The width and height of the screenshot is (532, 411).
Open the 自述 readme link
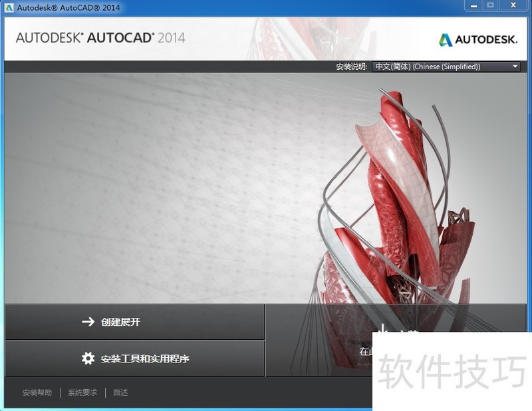[120, 392]
